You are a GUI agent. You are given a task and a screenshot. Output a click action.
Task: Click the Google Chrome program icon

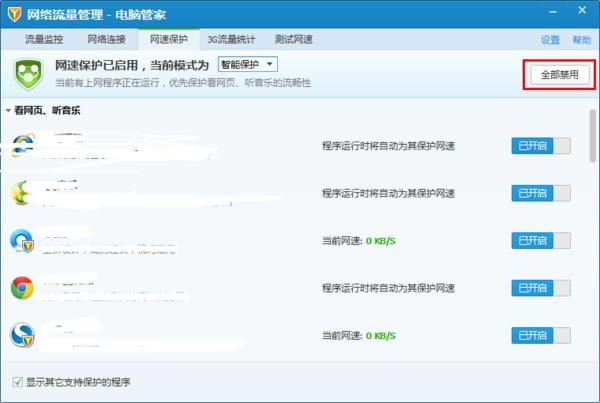click(x=23, y=288)
